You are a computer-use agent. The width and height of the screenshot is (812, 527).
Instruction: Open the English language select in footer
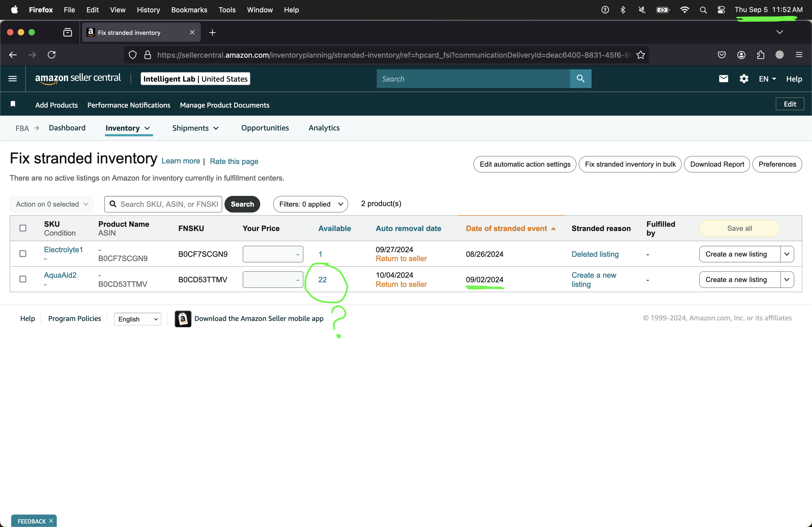click(137, 319)
